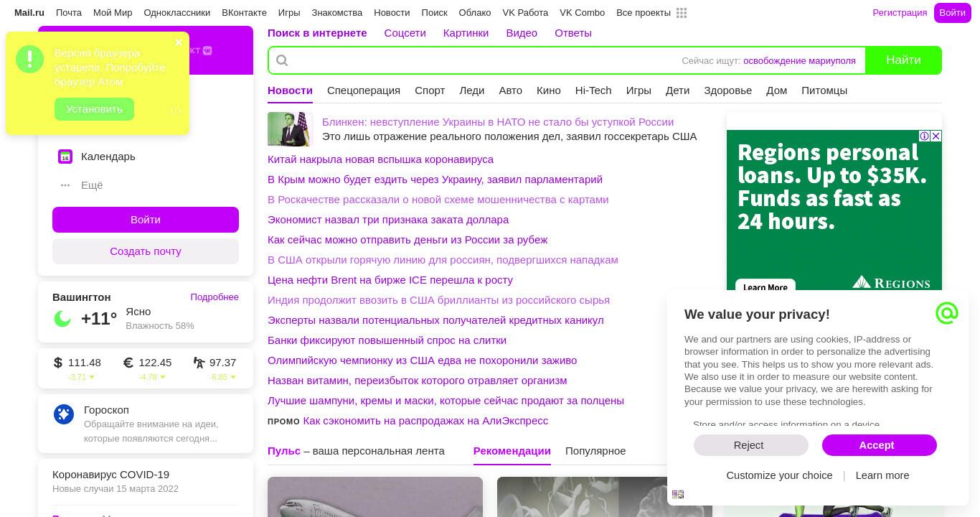Switch to the Спорт news tab
980x517 pixels.
click(430, 90)
